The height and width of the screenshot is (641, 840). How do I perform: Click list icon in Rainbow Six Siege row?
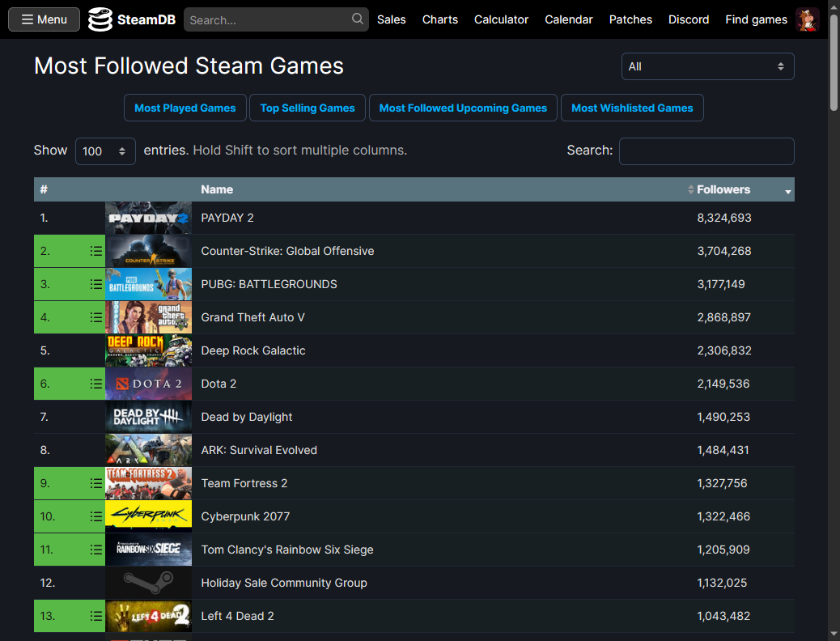click(95, 550)
